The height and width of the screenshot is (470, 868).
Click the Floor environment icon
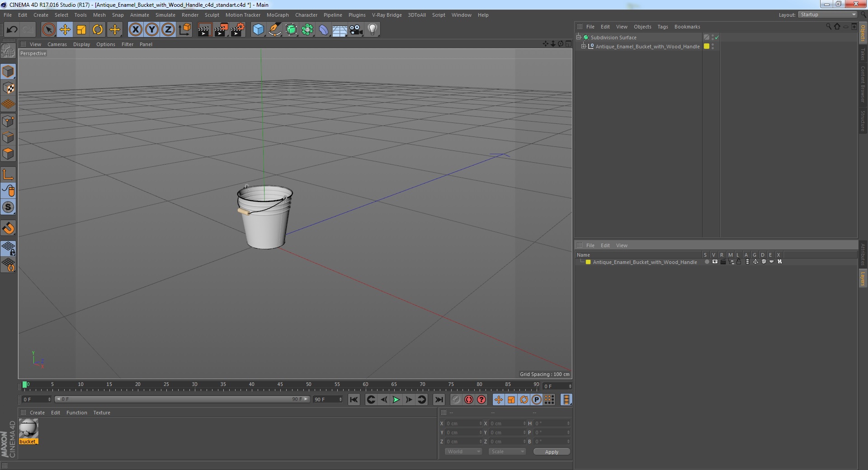(340, 30)
